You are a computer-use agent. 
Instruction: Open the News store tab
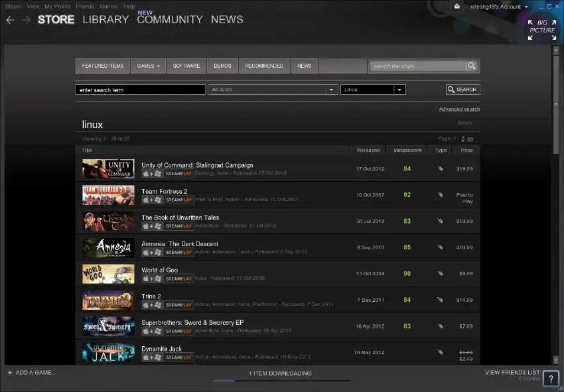(305, 66)
